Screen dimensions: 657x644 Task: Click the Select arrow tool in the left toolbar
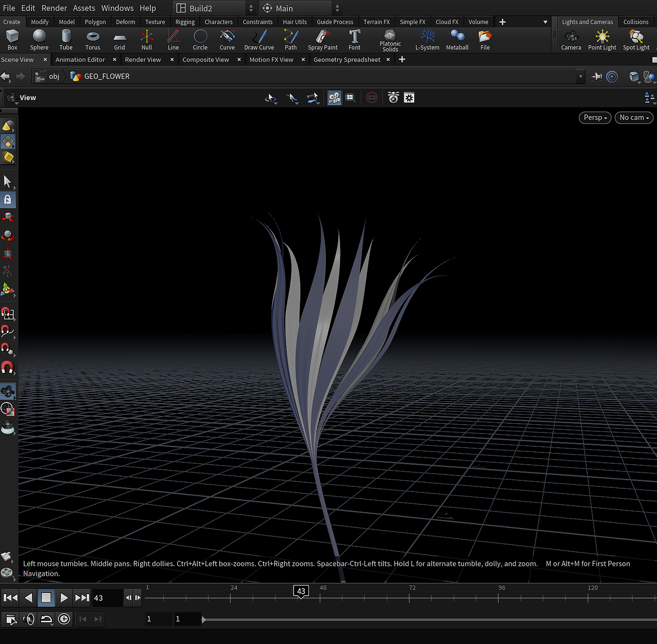point(8,181)
